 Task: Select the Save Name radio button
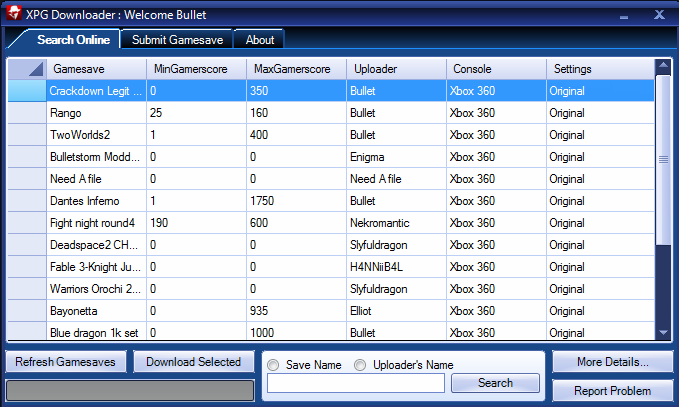[x=273, y=365]
